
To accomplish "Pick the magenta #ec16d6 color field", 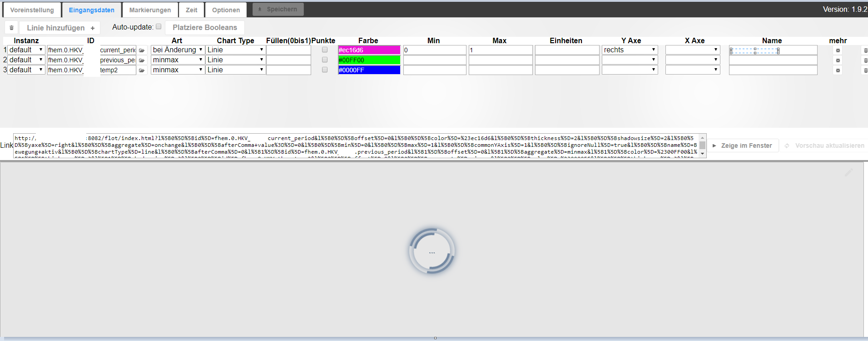I will tap(369, 50).
